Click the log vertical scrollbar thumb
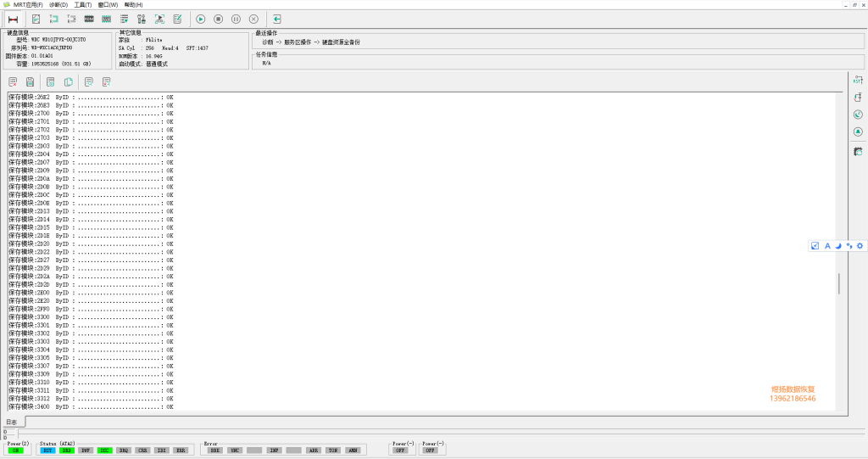The width and height of the screenshot is (868, 459). click(838, 284)
